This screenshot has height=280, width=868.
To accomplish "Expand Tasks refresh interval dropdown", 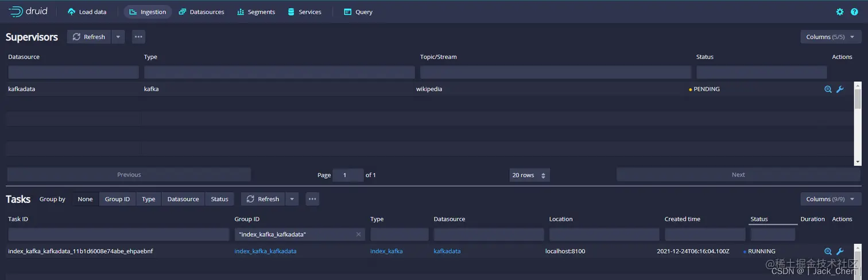I will [292, 199].
